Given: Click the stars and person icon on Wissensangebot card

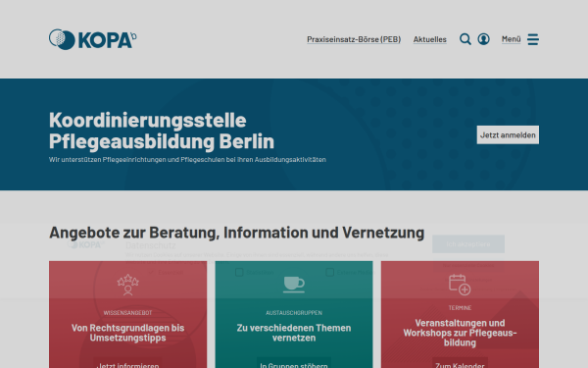Looking at the screenshot, I should [x=127, y=285].
